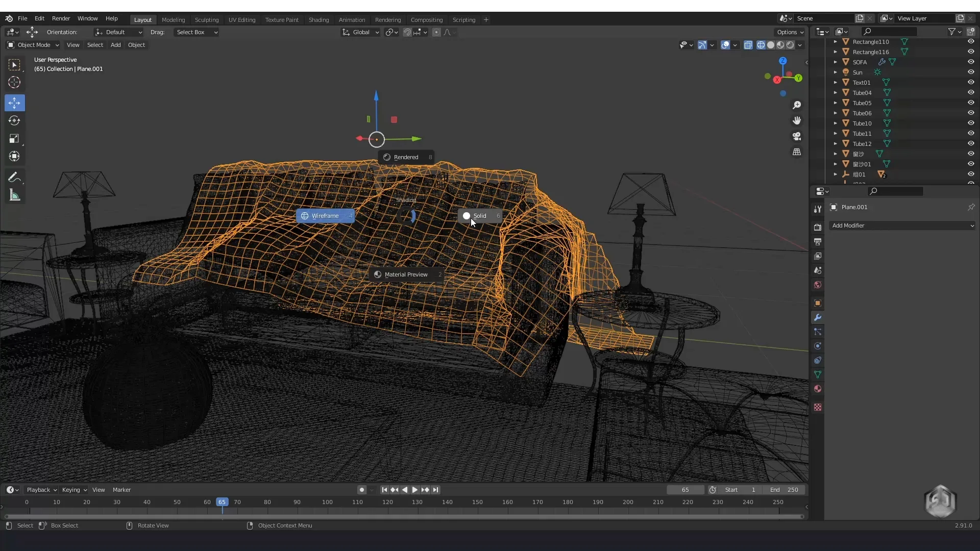Open the Object Mode dropdown
The width and height of the screenshot is (980, 551).
33,45
